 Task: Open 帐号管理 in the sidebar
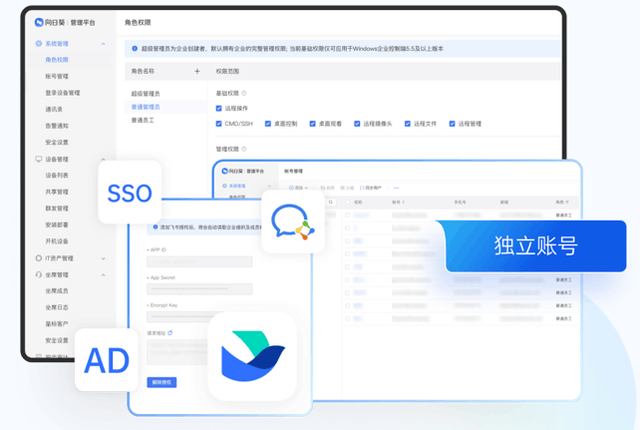click(57, 76)
